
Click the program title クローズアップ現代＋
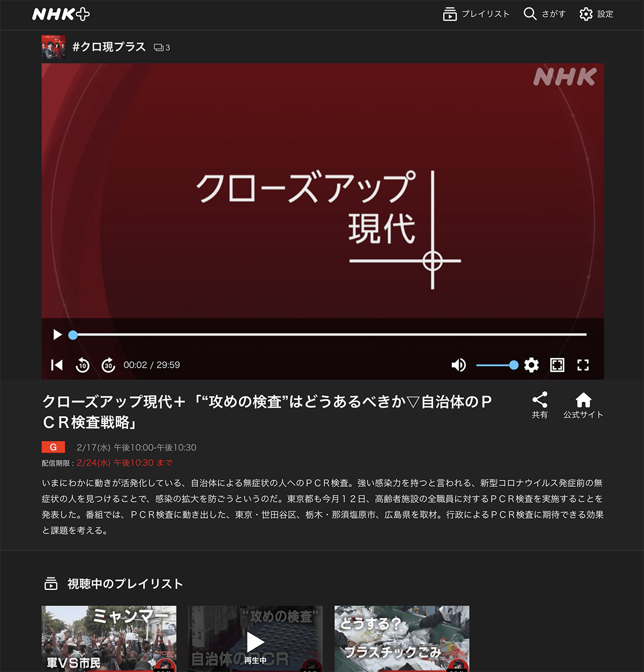pos(267,412)
